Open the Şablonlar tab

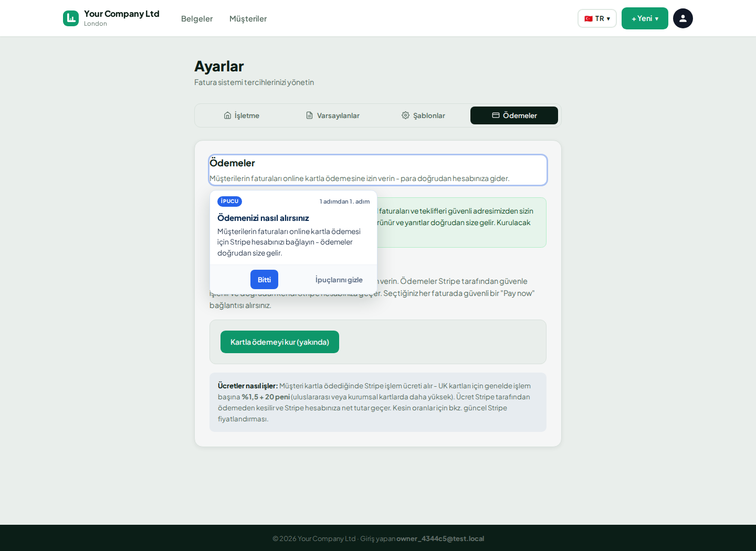(423, 115)
